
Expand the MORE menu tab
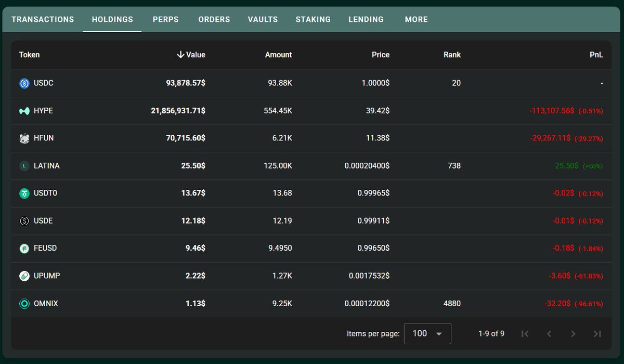tap(416, 19)
